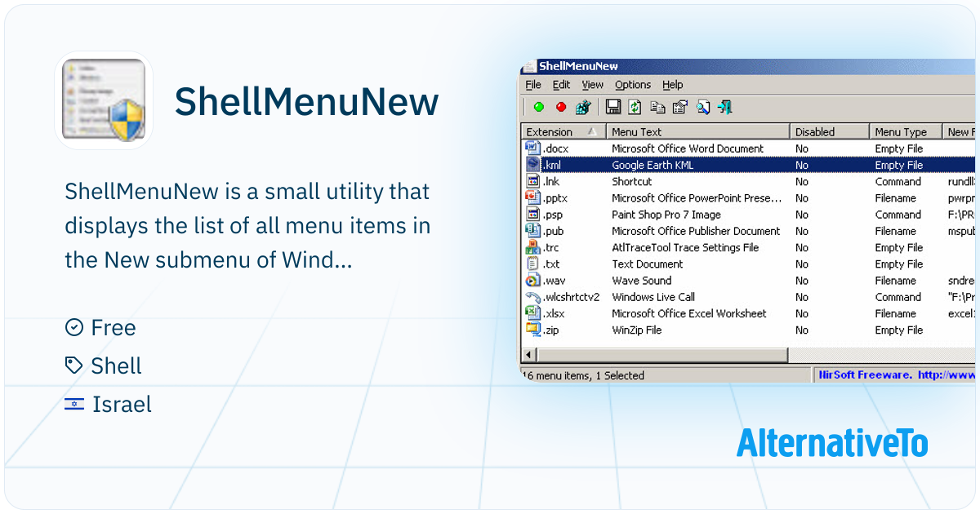Click the Israel flag icon
The height and width of the screenshot is (514, 980).
(x=74, y=404)
